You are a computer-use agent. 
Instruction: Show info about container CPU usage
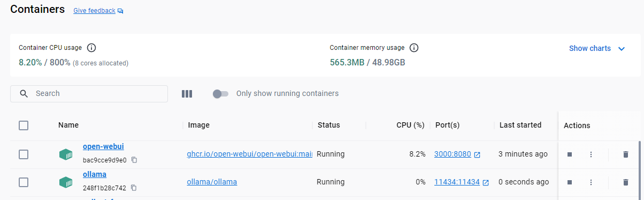pos(91,48)
